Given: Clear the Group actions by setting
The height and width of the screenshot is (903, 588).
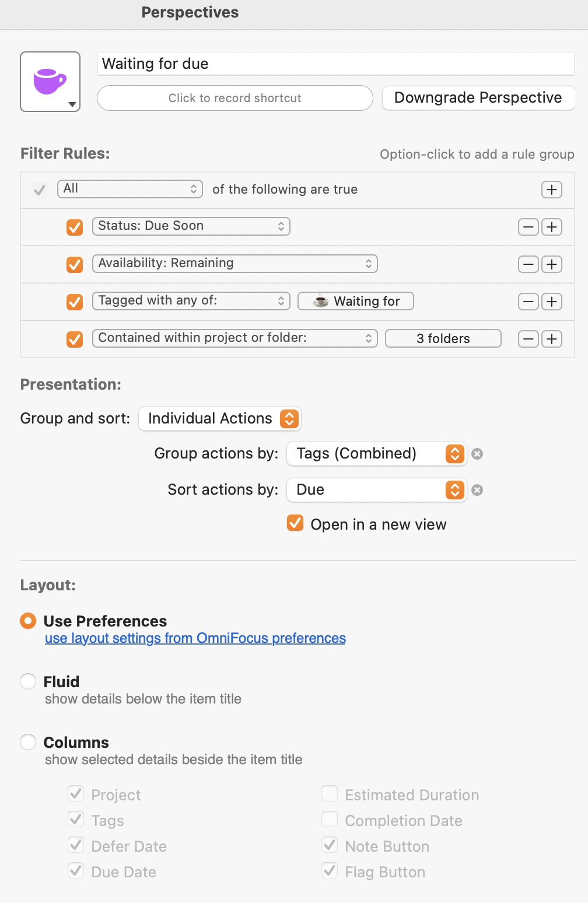Looking at the screenshot, I should (477, 454).
